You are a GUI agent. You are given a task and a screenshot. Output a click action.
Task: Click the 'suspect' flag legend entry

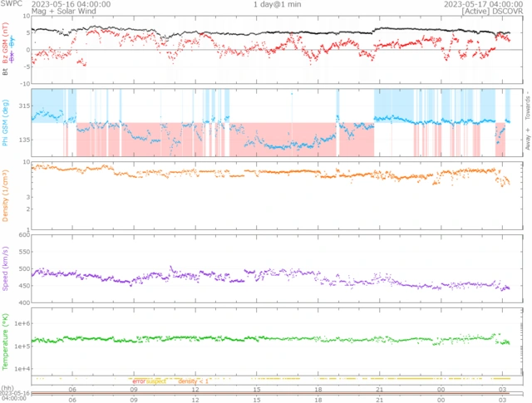pos(156,381)
